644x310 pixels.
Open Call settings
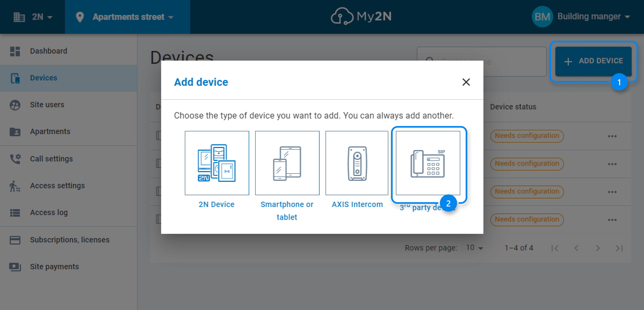[x=68, y=159]
